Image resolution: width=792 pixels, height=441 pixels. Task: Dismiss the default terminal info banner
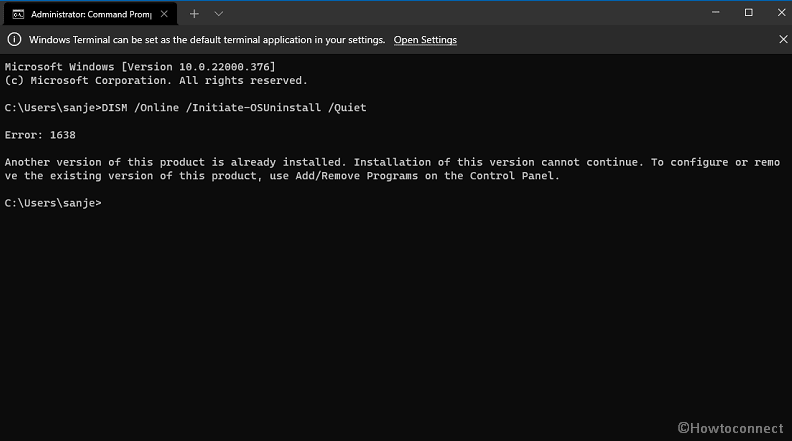[783, 39]
